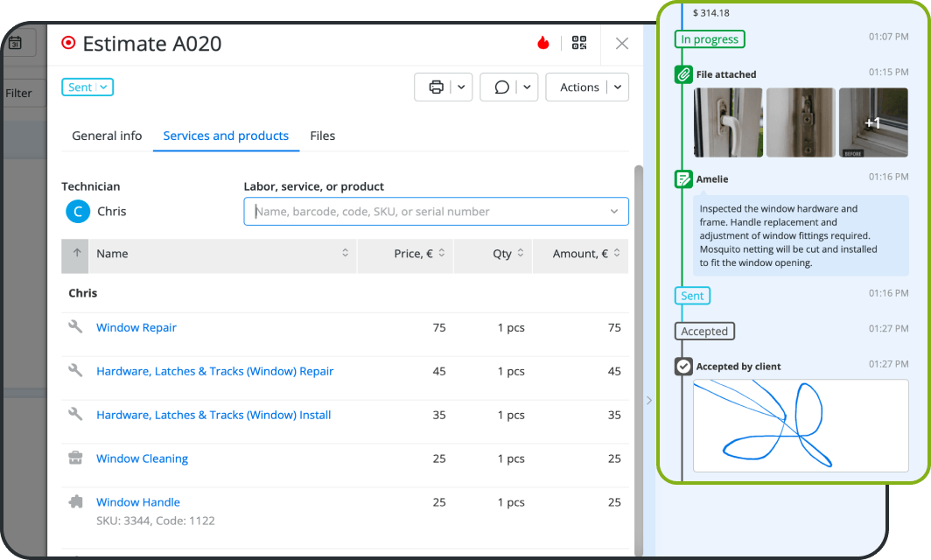The height and width of the screenshot is (560, 931).
Task: Click the SKU: 3344, Code: 1122 text
Action: pos(156,521)
